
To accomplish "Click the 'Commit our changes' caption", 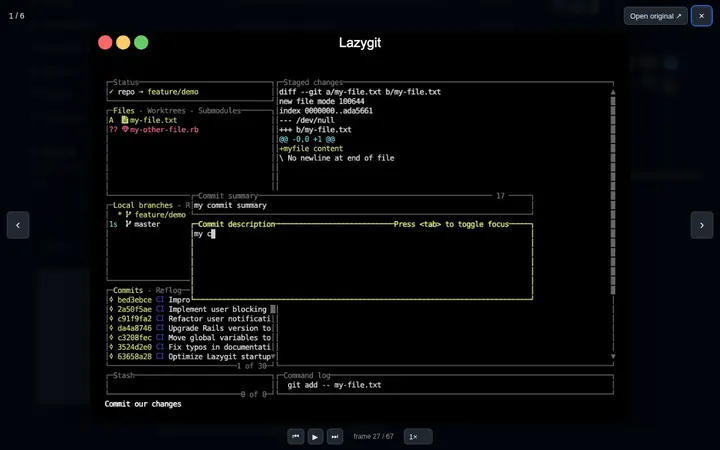I will 143,404.
